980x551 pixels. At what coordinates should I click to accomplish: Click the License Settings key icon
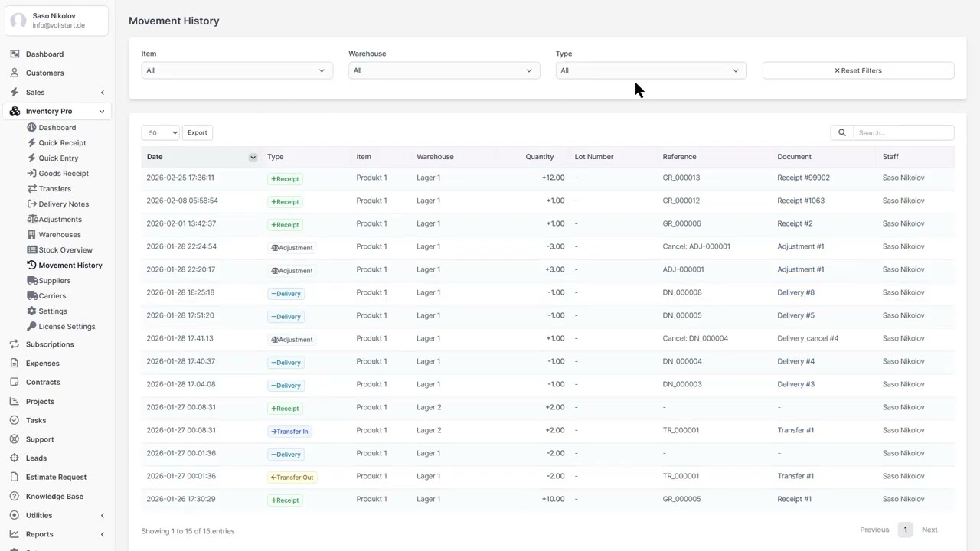(31, 326)
